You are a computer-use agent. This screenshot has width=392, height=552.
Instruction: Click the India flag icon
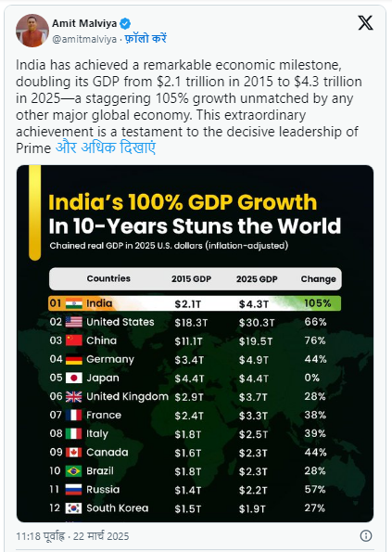(x=74, y=303)
